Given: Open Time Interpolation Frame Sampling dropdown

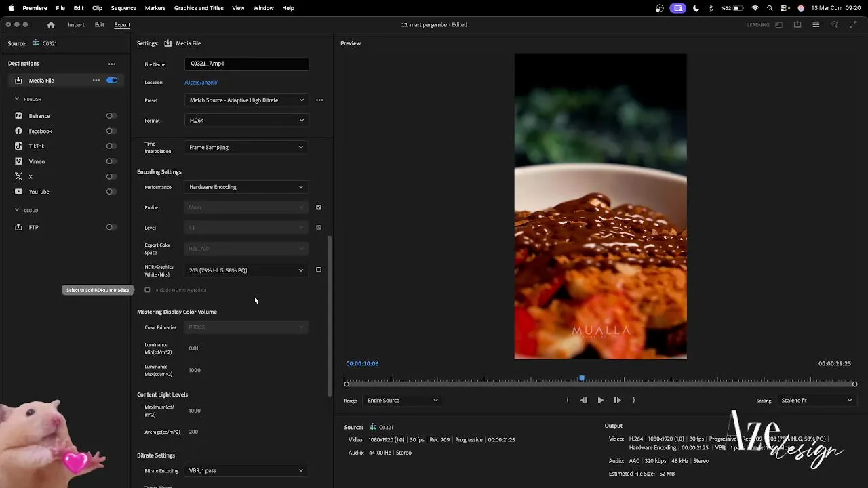Looking at the screenshot, I should click(x=246, y=147).
